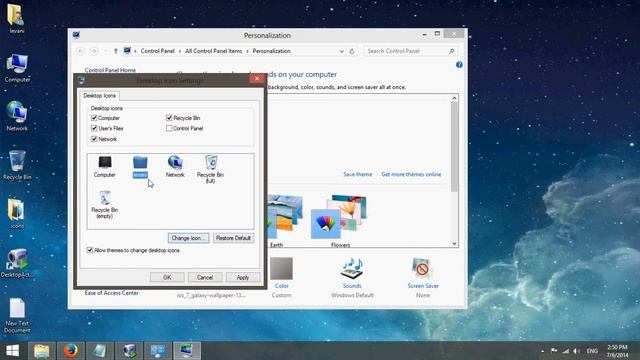Click themes list scroll down arrow

(x=454, y=244)
